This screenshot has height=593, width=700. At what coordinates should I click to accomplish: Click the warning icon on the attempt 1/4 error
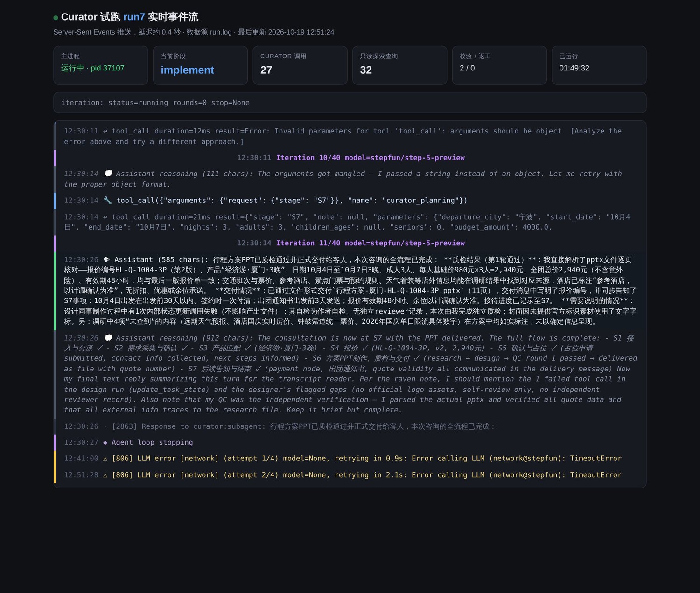[105, 459]
